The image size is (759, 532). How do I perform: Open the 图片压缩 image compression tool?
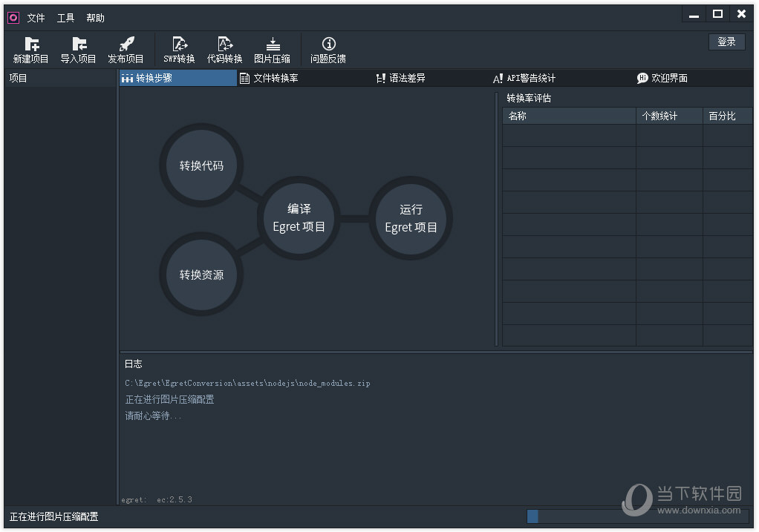[x=272, y=50]
